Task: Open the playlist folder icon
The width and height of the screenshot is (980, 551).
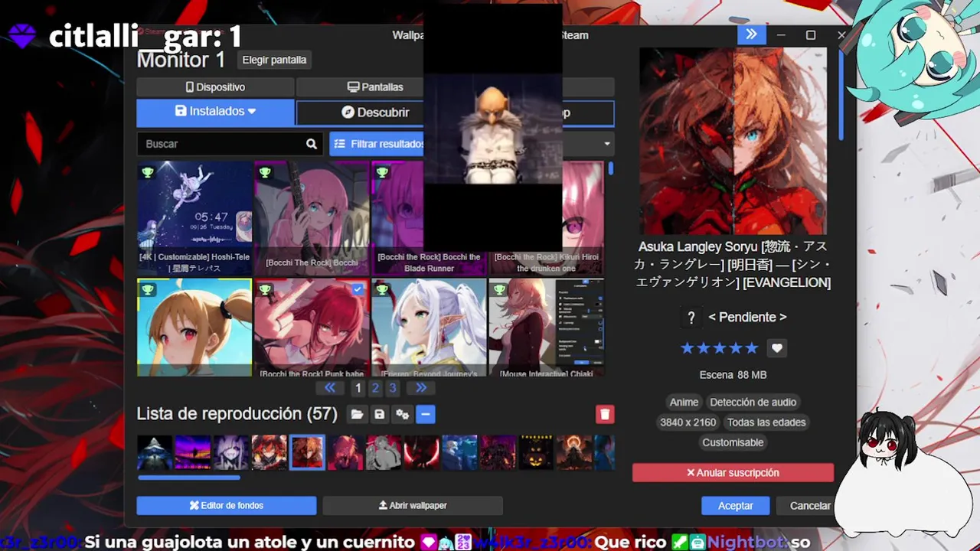Action: 357,414
